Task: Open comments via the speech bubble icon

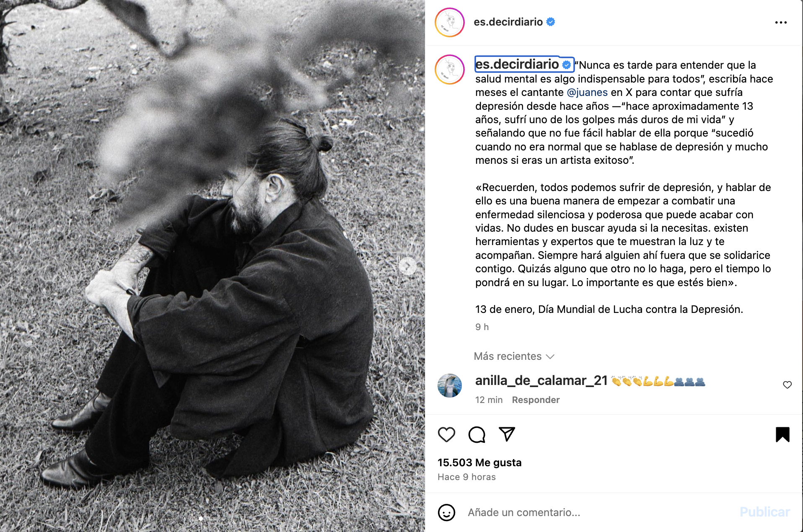Action: [477, 434]
